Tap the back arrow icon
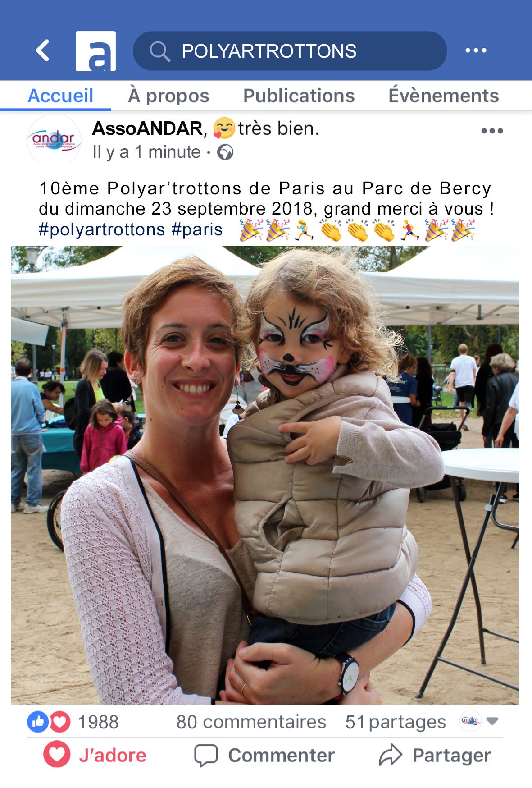Image resolution: width=532 pixels, height=788 pixels. 43,50
